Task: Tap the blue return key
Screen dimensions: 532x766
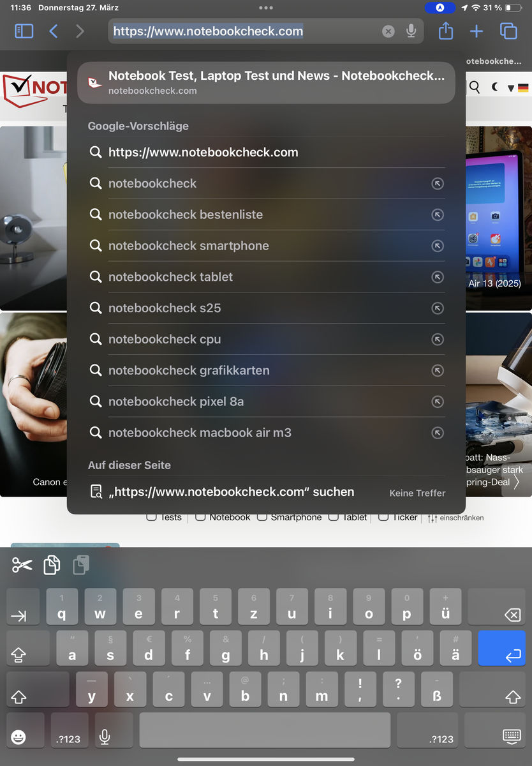Action: tap(501, 647)
